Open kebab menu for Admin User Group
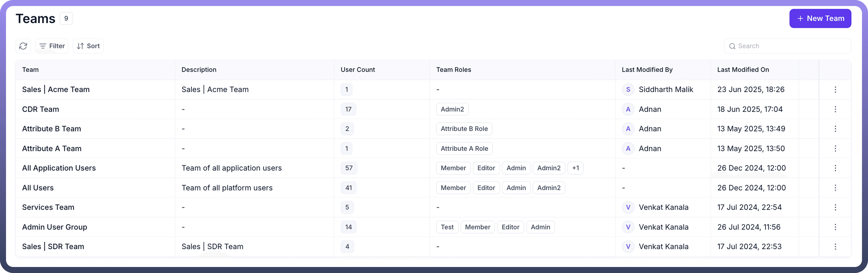Viewport: 868px width, 273px height. point(835,227)
